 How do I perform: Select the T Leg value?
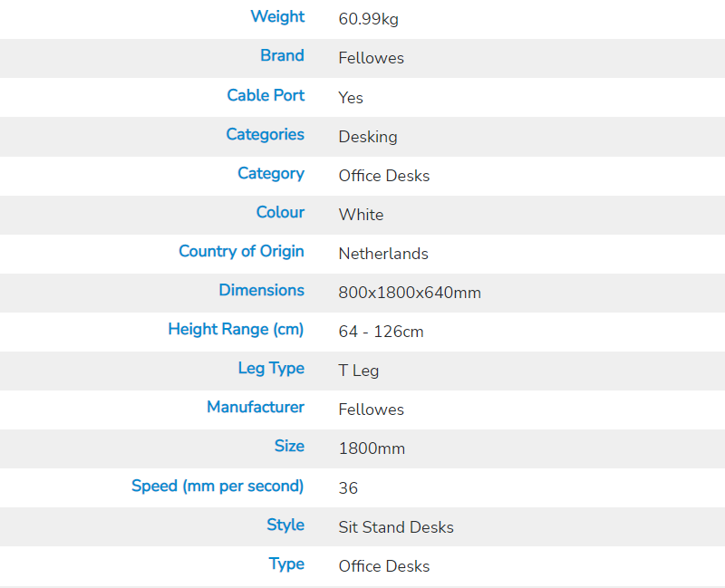pos(359,371)
